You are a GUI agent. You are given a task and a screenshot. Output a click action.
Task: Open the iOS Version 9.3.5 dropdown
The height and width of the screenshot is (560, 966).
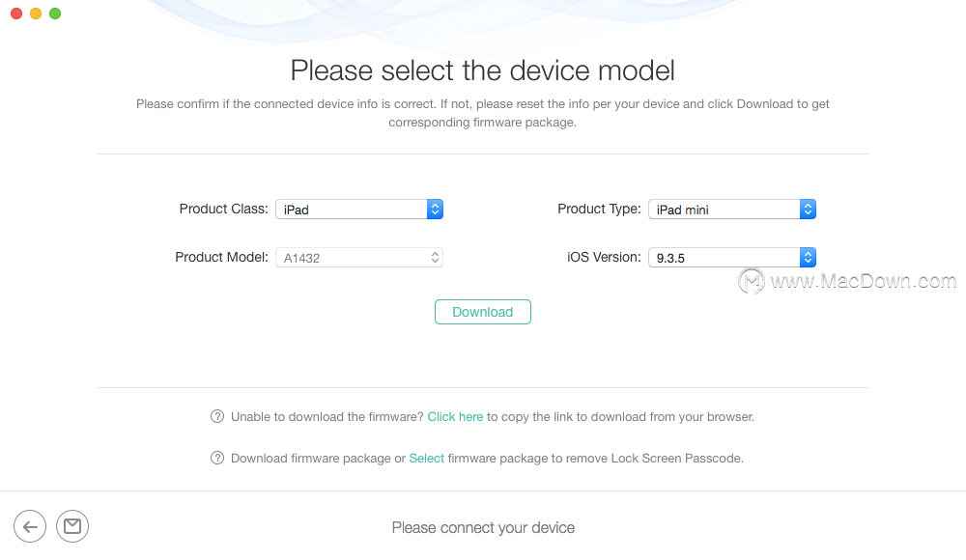tap(732, 258)
